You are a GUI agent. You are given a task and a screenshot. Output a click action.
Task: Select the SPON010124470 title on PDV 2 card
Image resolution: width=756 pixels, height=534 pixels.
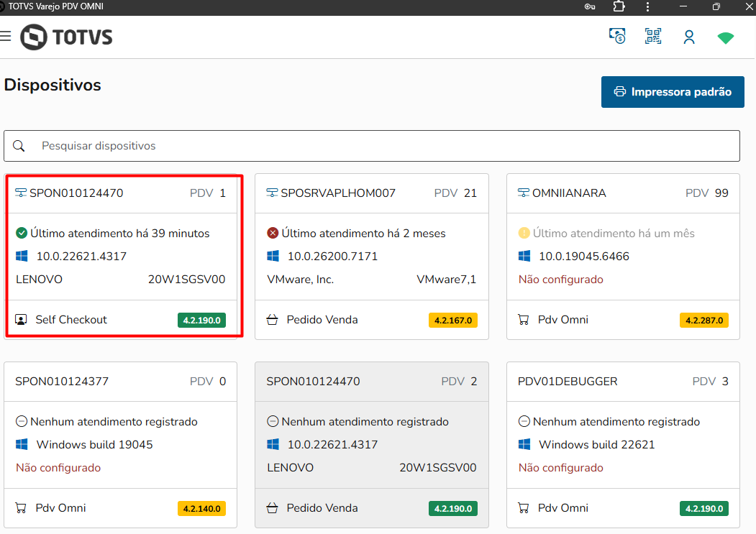(x=313, y=381)
